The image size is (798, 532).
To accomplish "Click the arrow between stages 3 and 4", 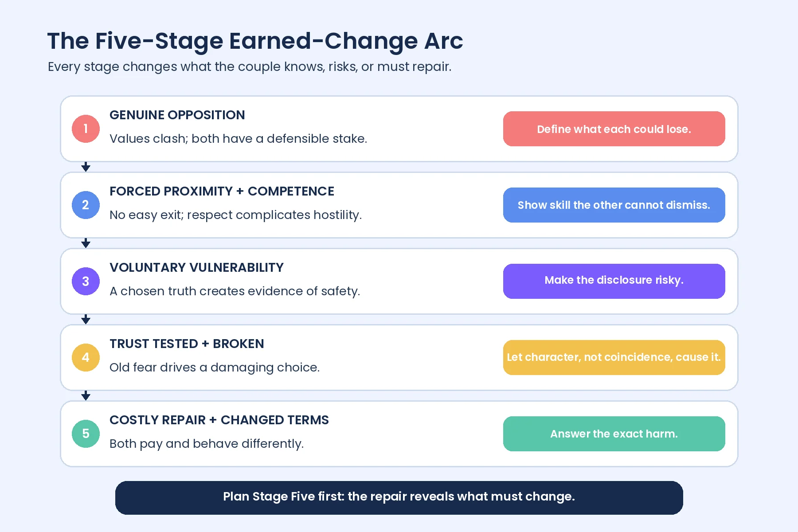I will coord(86,320).
